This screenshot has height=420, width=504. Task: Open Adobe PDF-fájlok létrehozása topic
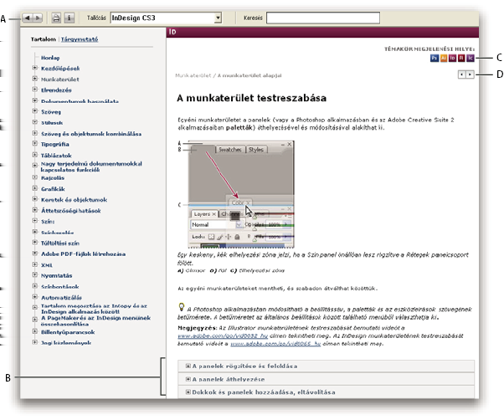pos(83,254)
